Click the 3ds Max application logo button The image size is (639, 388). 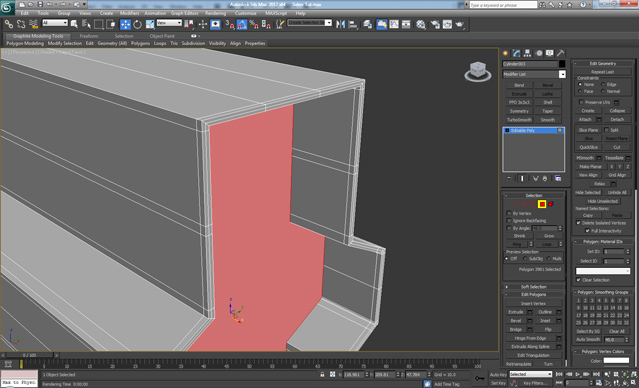click(x=7, y=7)
